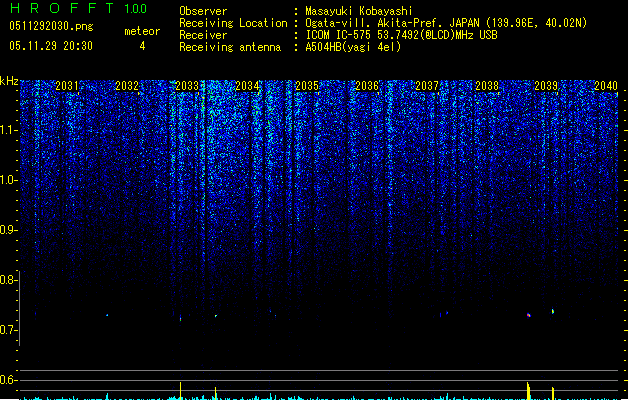This screenshot has height=400, width=629.
Task: Select the filename 0511292030.png
Action: tap(51, 26)
